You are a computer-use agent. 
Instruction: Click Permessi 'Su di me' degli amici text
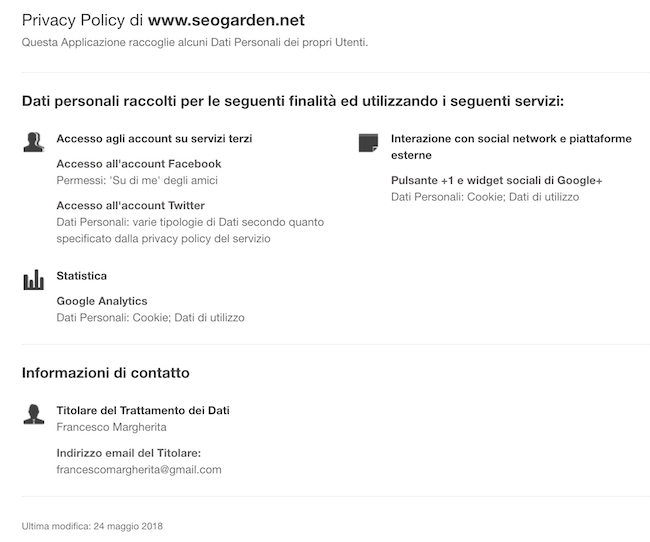coord(137,180)
